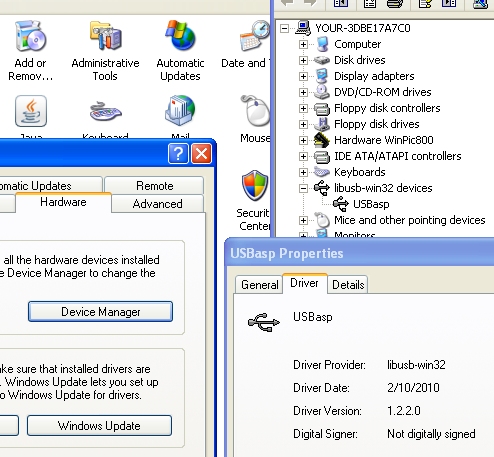The height and width of the screenshot is (457, 494).
Task: Select Mice and other pointing devices icon
Action: (322, 220)
